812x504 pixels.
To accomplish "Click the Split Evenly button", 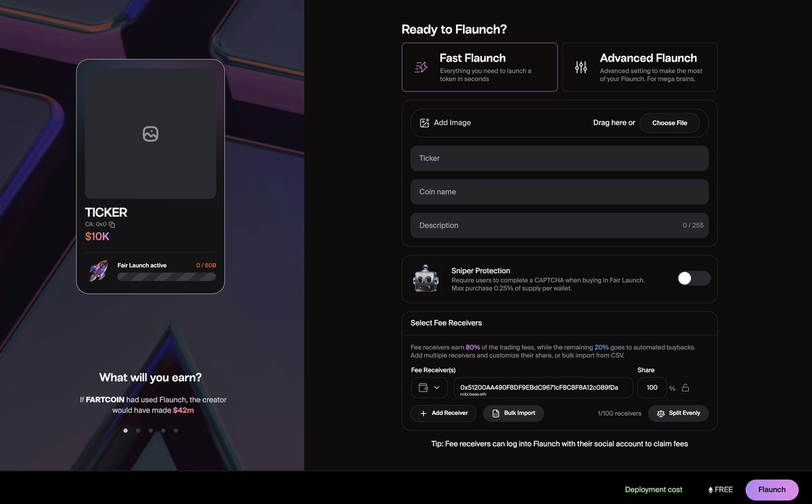I will (x=679, y=413).
